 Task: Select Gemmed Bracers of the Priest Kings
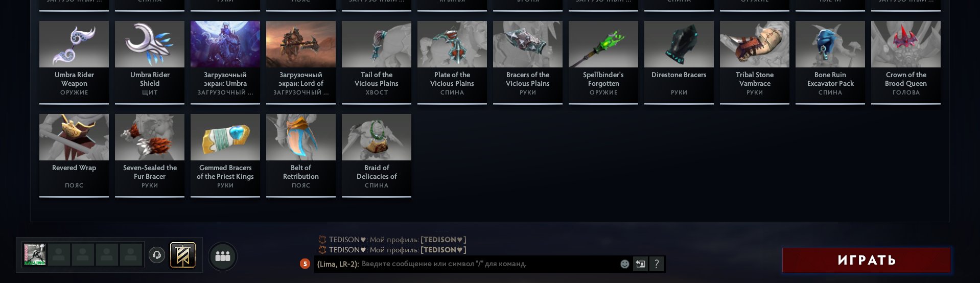point(225,155)
